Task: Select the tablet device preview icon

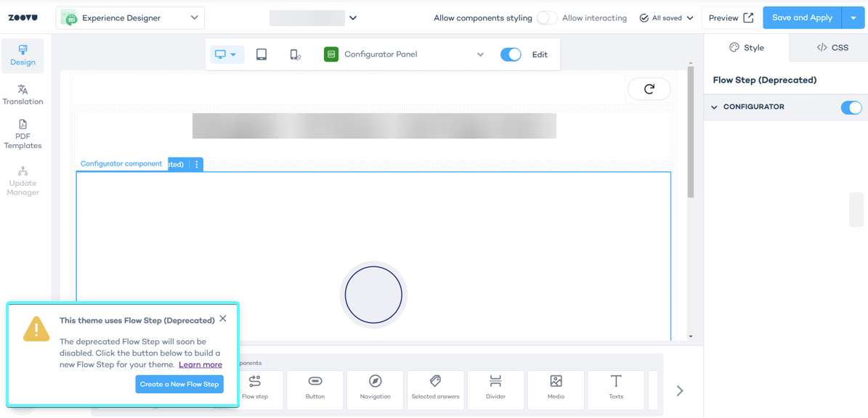Action: (x=261, y=54)
